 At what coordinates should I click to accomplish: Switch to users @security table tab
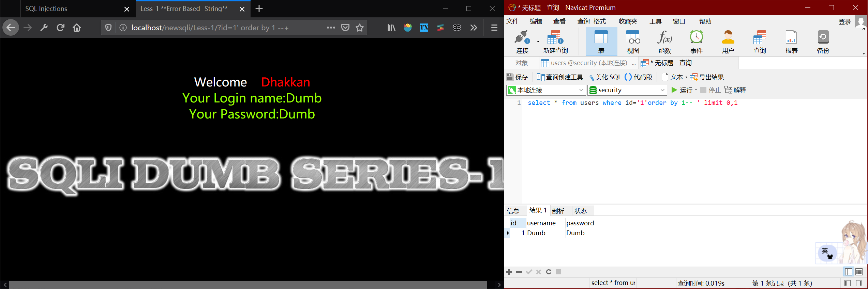[x=589, y=63]
